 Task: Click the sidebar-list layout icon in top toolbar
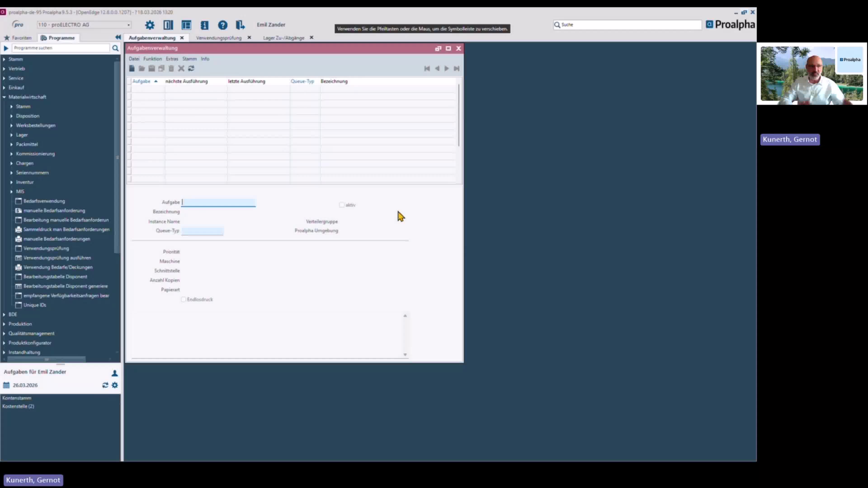point(186,25)
